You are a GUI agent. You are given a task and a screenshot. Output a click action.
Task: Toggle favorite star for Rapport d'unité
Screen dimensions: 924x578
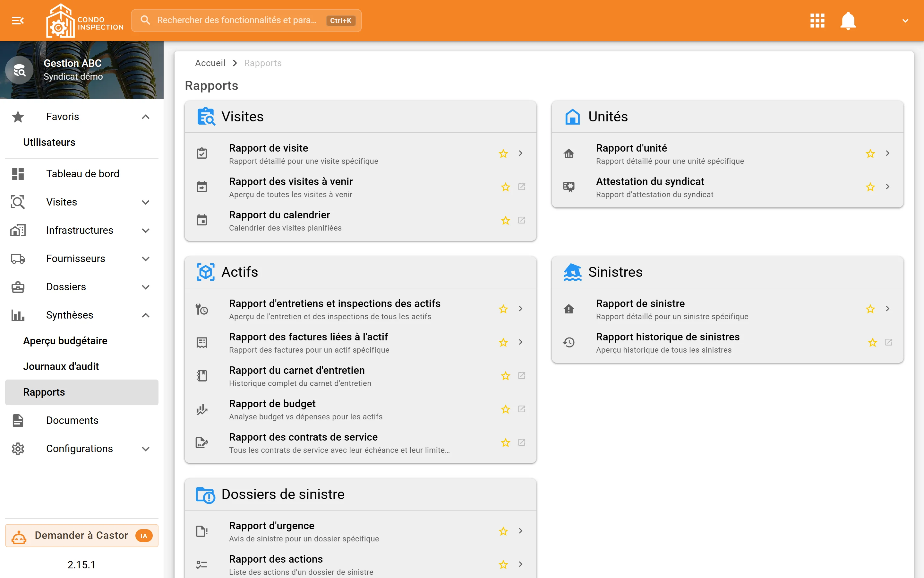coord(870,154)
